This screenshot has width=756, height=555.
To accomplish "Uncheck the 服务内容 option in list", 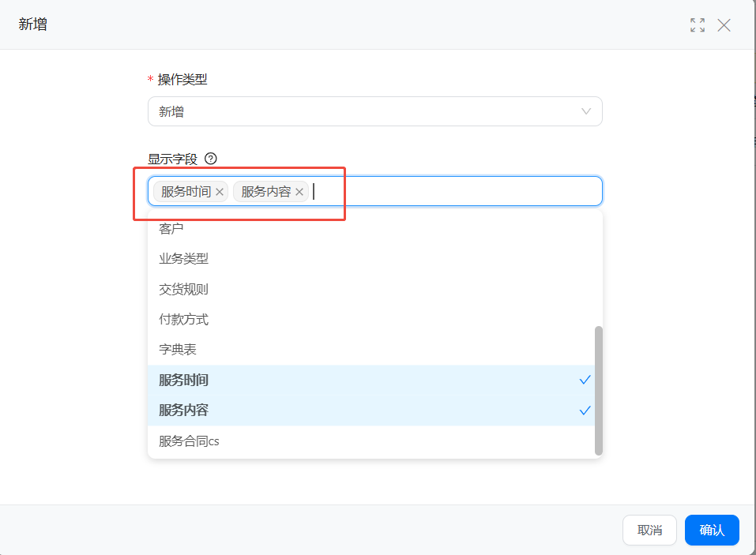I will click(x=371, y=411).
